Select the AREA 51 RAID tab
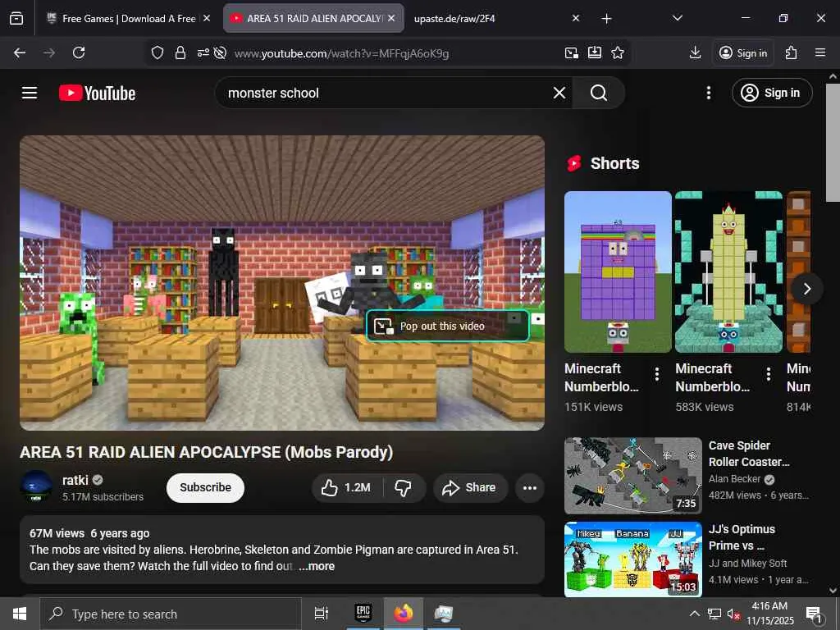The image size is (840, 630). tap(313, 18)
